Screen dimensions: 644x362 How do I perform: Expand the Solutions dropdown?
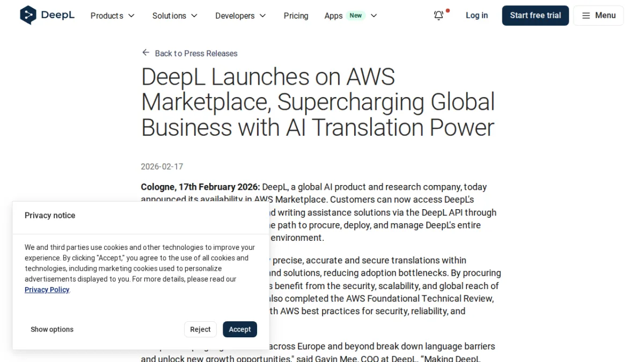pyautogui.click(x=175, y=16)
